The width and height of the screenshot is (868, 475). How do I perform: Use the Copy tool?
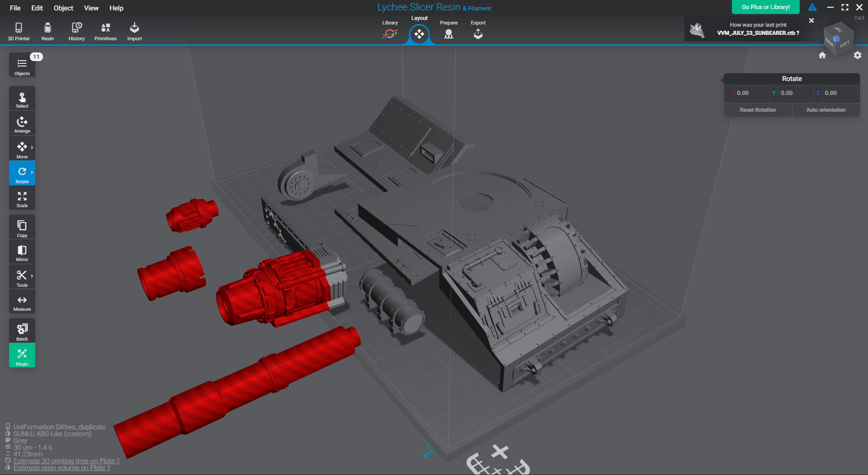pos(22,227)
